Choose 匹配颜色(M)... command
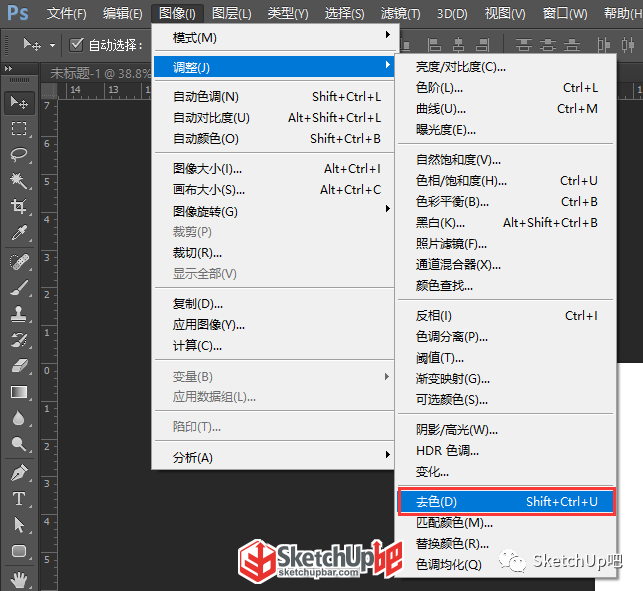This screenshot has width=643, height=591. coord(505,523)
